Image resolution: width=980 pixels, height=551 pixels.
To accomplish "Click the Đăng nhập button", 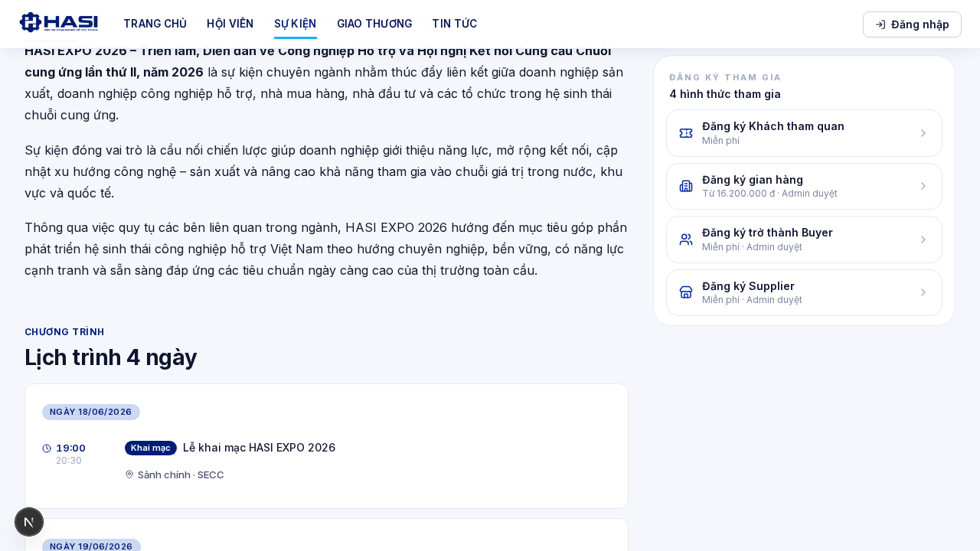I will pos(912,24).
